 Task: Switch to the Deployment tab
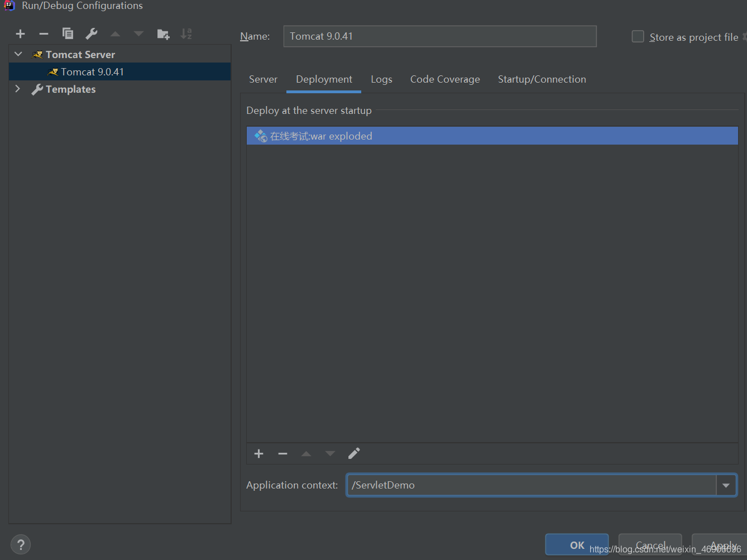[x=324, y=79]
